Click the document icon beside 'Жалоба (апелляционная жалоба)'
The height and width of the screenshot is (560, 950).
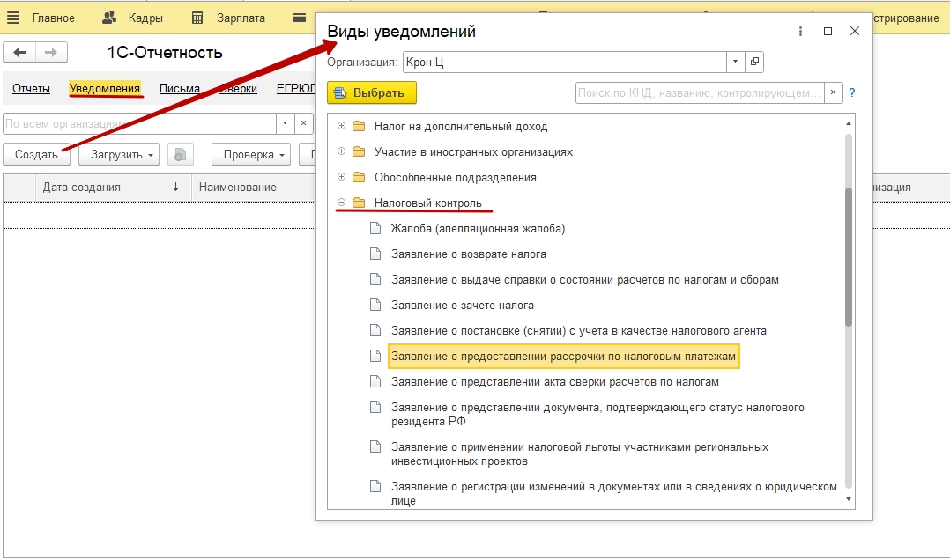pos(375,228)
